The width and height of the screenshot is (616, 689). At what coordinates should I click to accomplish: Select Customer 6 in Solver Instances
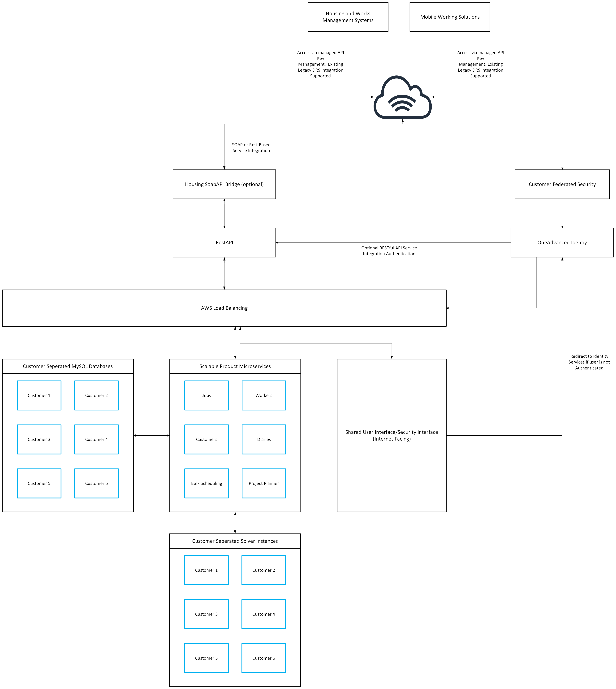(263, 658)
